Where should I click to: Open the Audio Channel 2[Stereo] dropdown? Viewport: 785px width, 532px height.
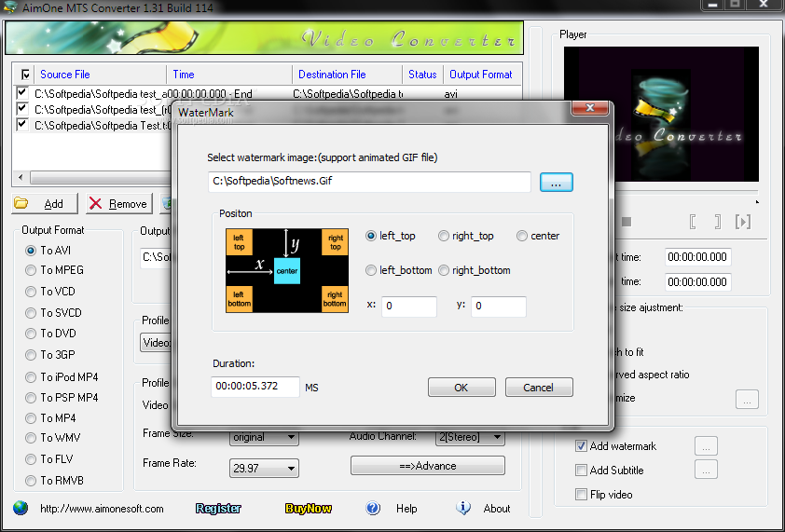470,437
